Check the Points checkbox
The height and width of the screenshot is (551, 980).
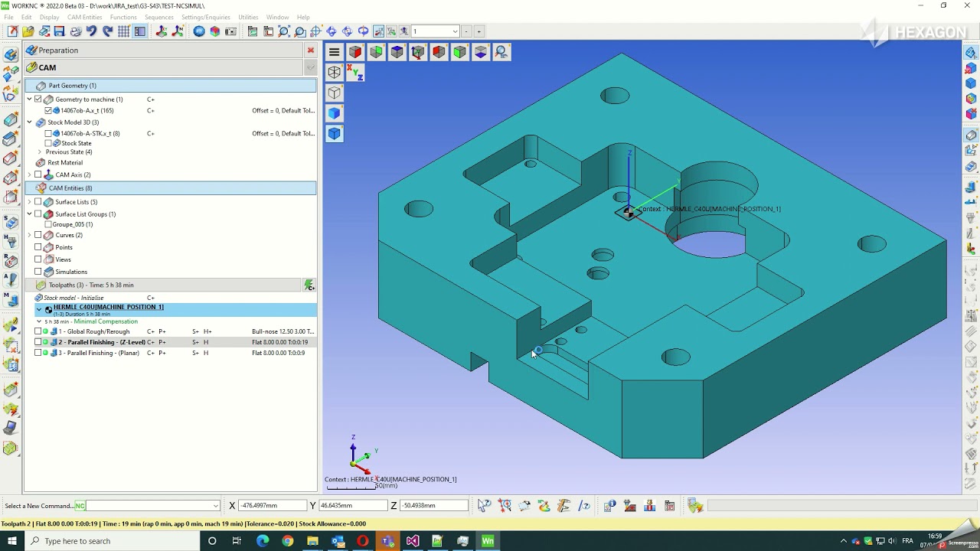click(x=38, y=247)
